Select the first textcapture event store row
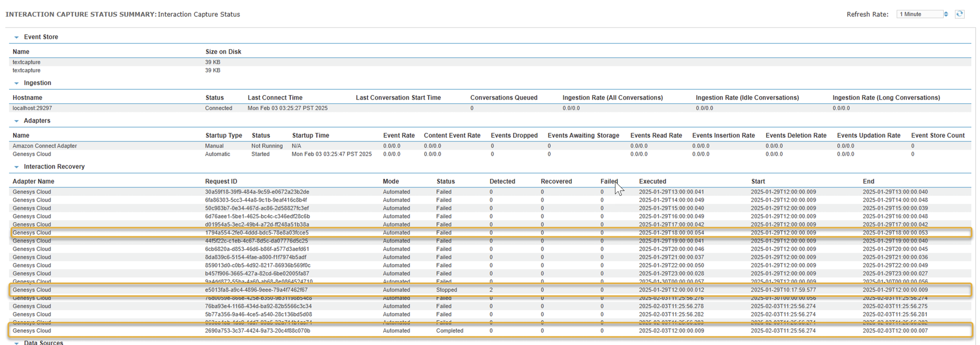The image size is (980, 345). [x=27, y=62]
